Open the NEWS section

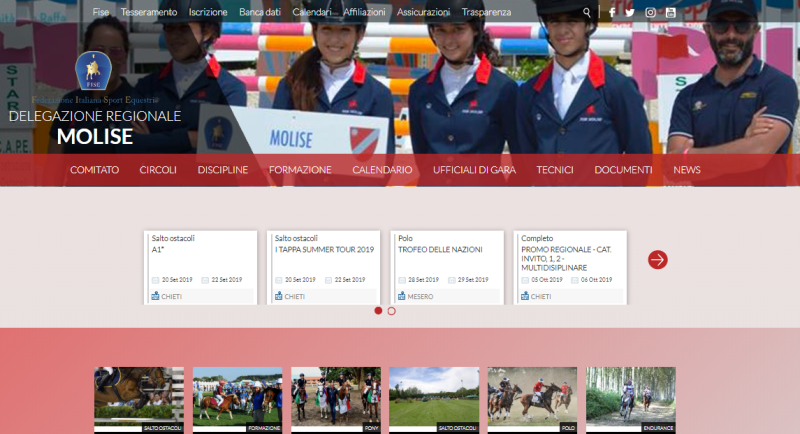(x=687, y=170)
